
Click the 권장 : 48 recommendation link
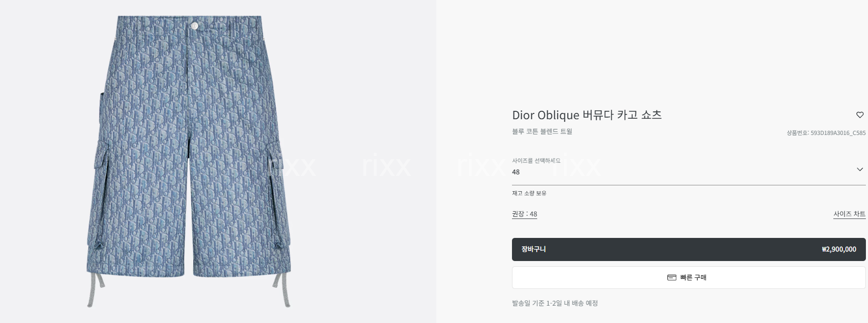point(525,214)
